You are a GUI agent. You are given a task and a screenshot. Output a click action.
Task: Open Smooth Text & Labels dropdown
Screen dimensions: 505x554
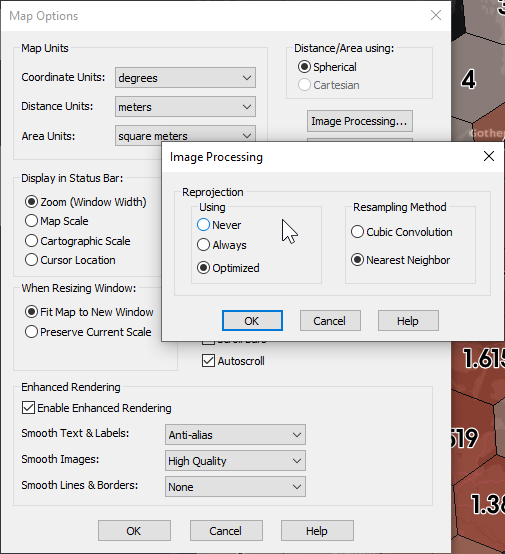(235, 435)
